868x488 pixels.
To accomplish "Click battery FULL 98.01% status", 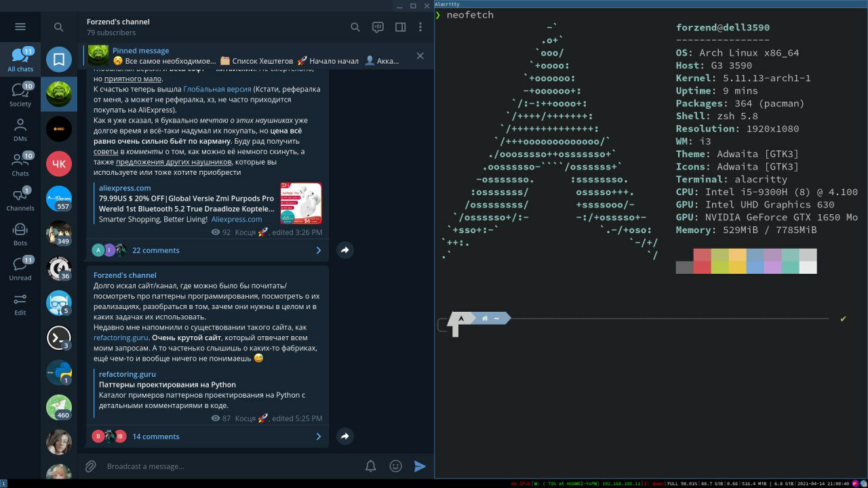I will tap(682, 483).
